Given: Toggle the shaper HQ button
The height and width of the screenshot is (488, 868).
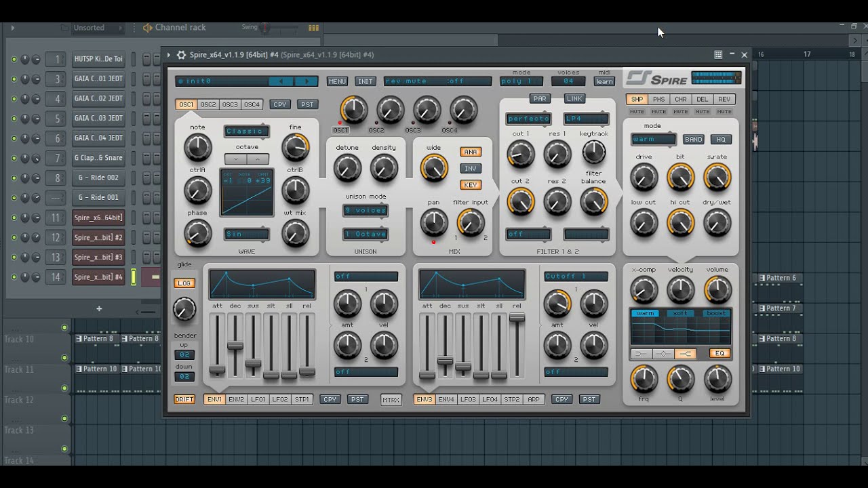Looking at the screenshot, I should 721,140.
